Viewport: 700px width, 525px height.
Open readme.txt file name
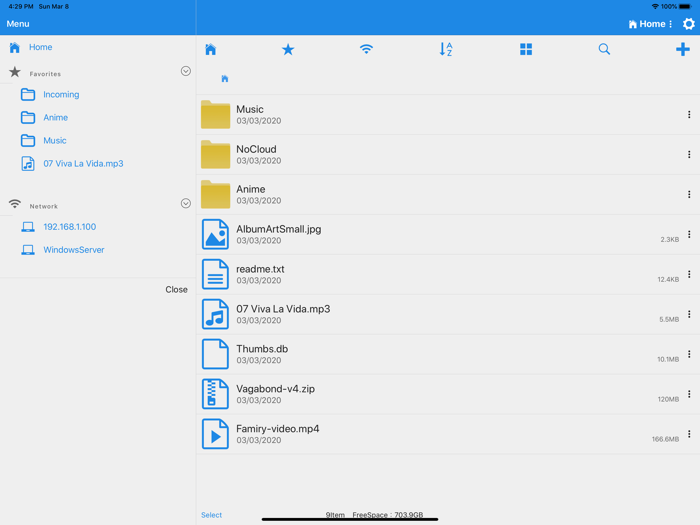260,269
